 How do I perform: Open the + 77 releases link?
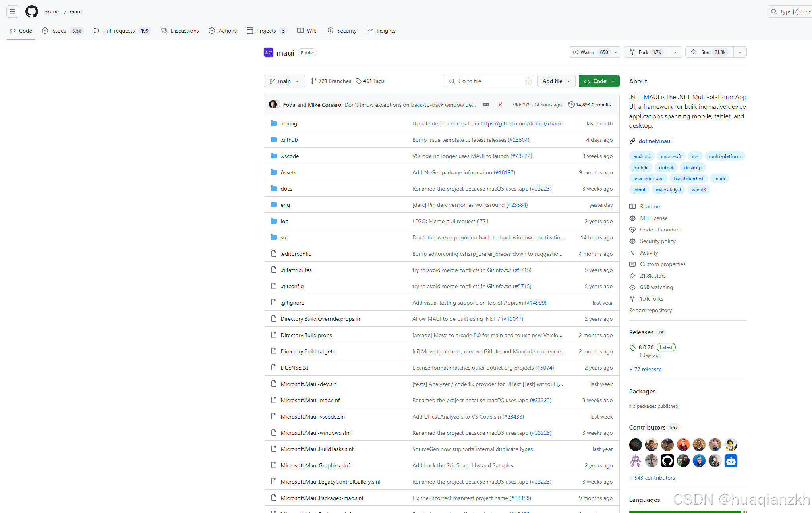click(645, 369)
